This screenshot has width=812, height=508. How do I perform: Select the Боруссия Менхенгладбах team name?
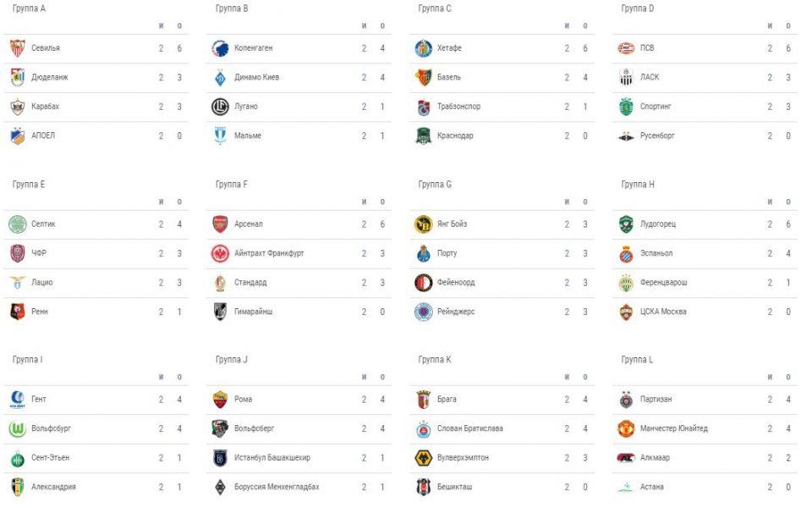tap(277, 487)
